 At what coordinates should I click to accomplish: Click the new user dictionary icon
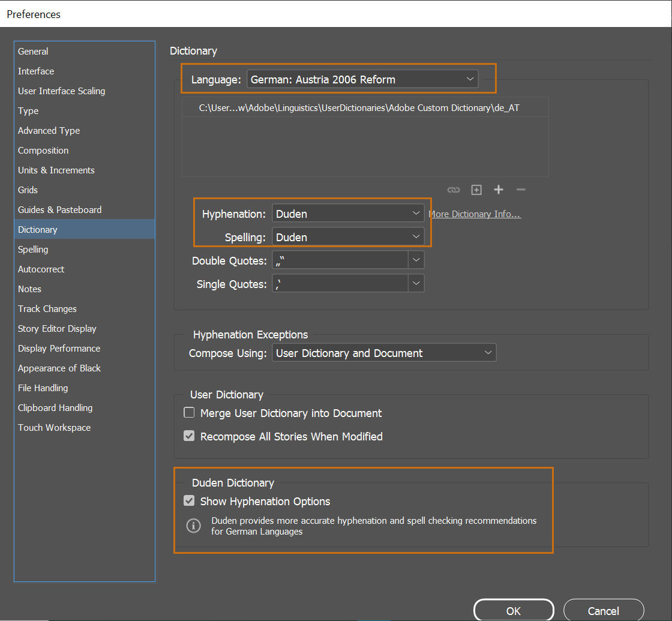(476, 190)
